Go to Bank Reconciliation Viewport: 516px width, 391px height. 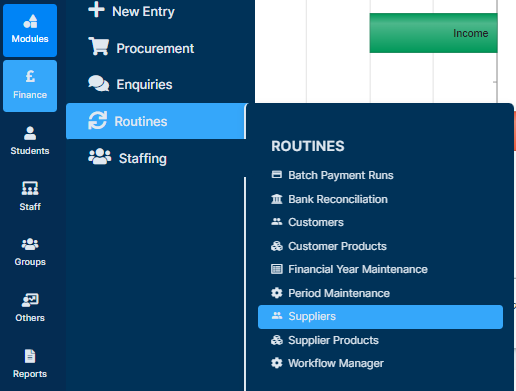click(x=338, y=199)
